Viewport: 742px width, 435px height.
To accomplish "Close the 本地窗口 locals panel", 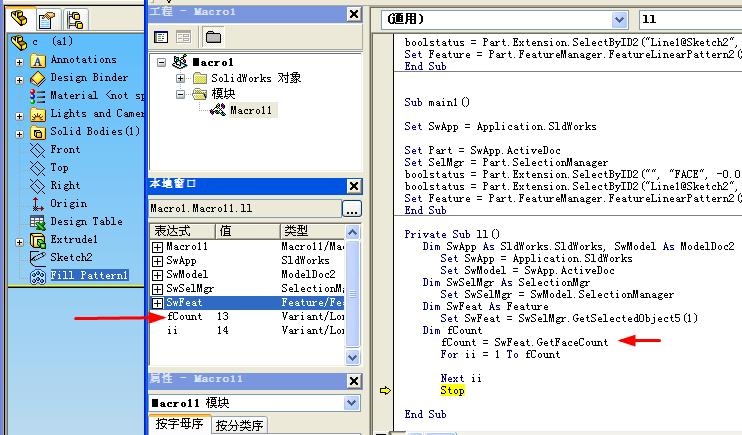I will click(x=353, y=186).
